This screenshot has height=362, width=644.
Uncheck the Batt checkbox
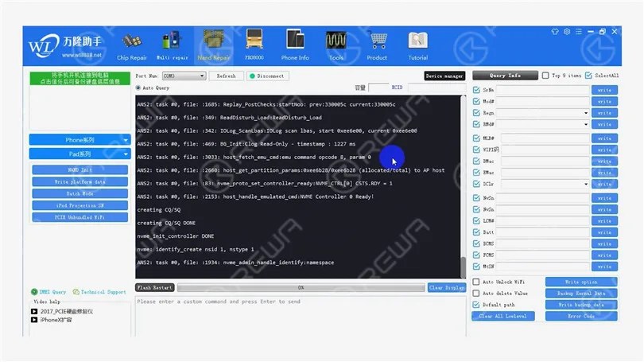point(476,232)
